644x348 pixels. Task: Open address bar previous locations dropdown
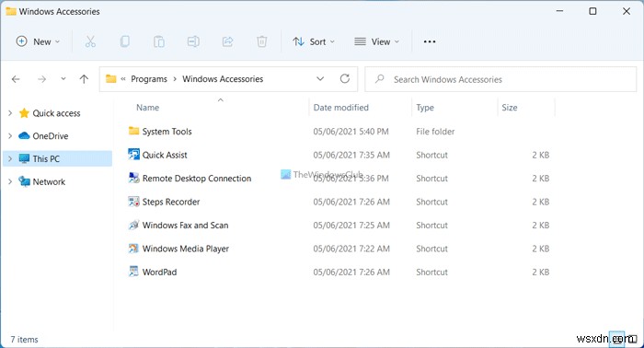(320, 79)
